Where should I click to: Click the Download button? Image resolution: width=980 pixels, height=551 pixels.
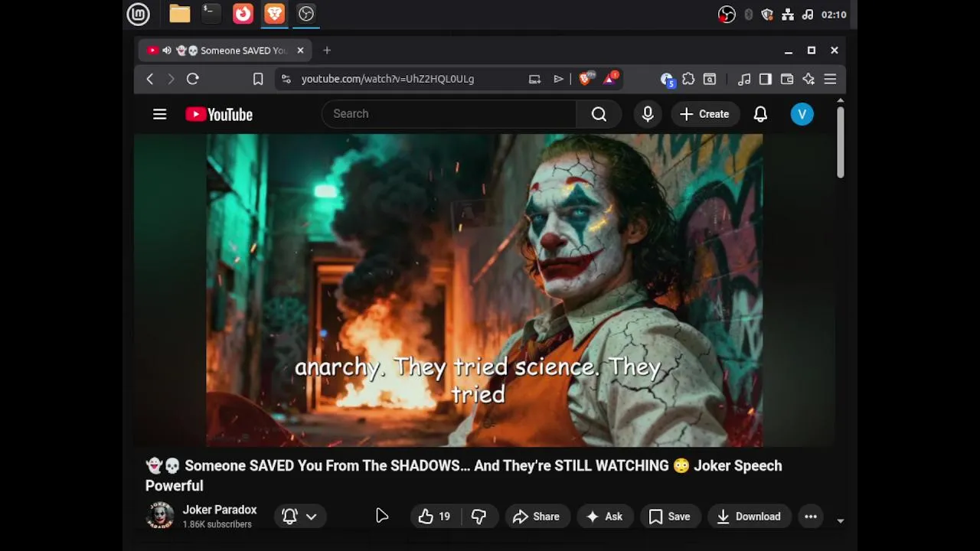coord(749,517)
